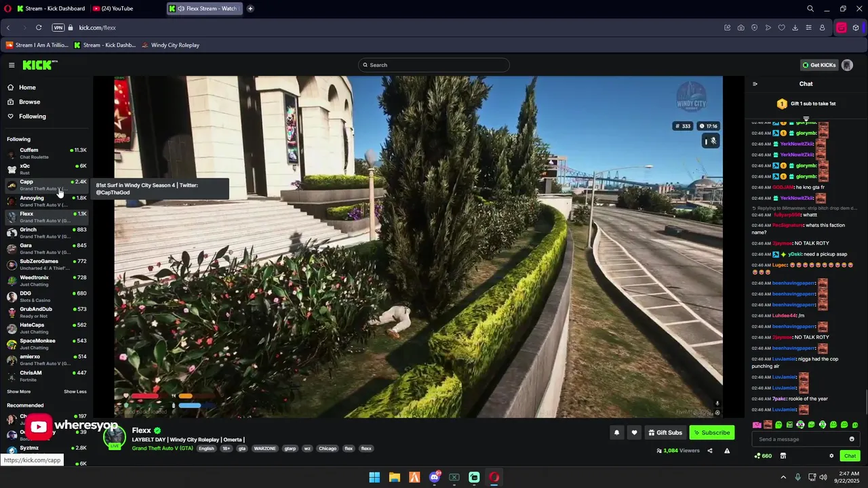
Task: Open ChrisAM Fortnite channel in sidebar
Action: [x=47, y=375]
